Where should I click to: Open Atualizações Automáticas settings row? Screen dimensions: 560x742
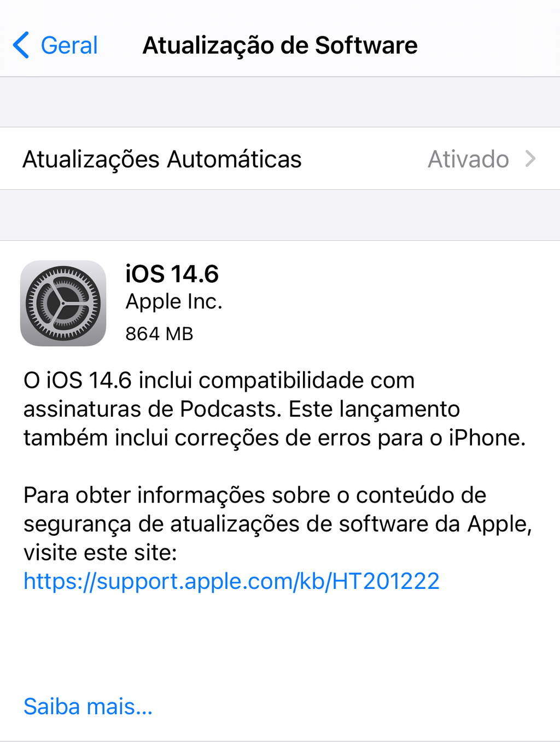[280, 159]
